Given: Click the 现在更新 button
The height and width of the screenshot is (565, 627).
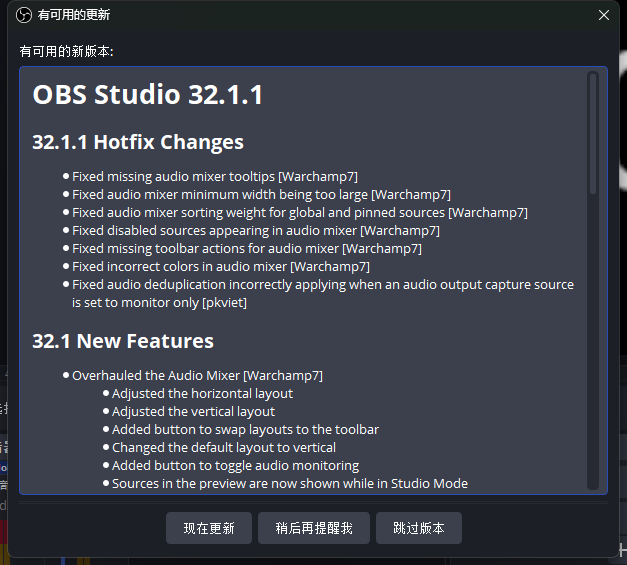Looking at the screenshot, I should click(209, 528).
